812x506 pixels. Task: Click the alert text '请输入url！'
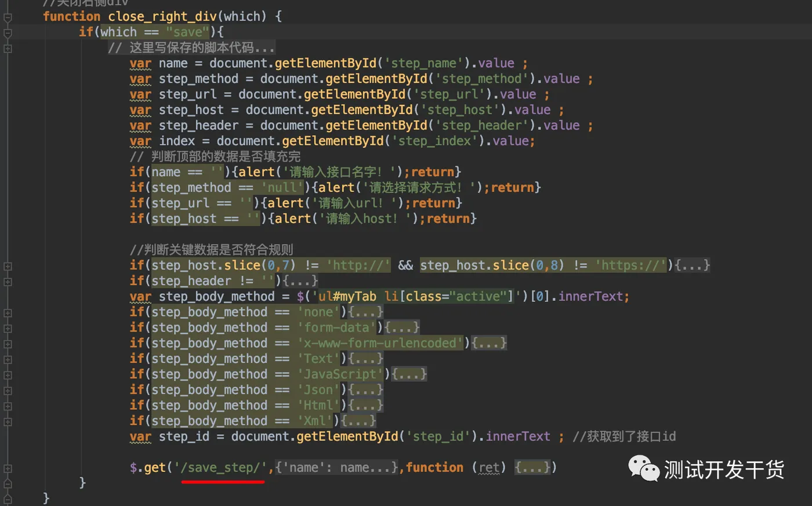(354, 203)
